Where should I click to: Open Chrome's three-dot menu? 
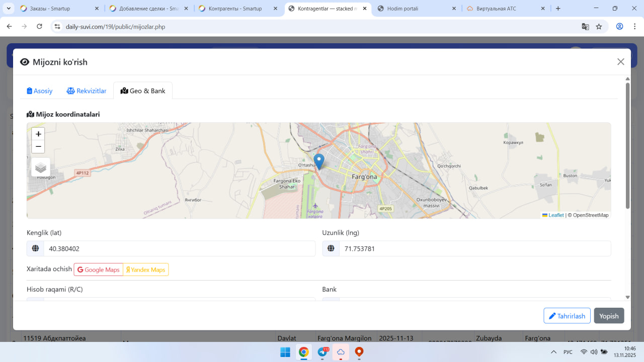click(x=634, y=27)
